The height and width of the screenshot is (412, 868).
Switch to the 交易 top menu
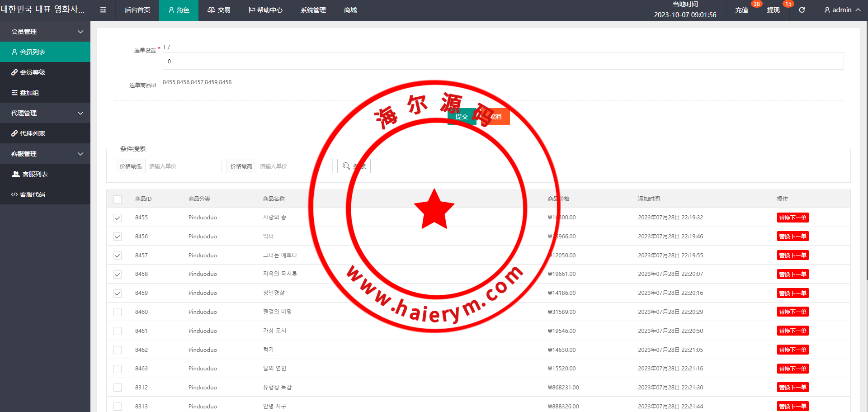(x=219, y=10)
